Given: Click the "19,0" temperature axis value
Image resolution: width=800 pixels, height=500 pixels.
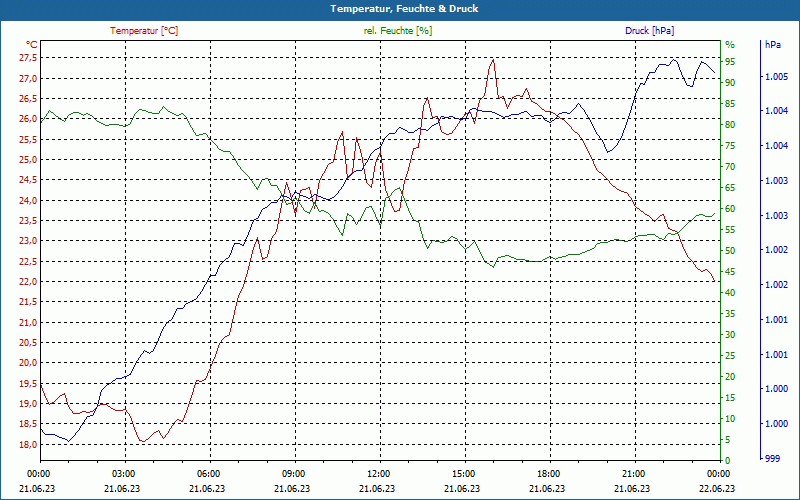Looking at the screenshot, I should 28,404.
